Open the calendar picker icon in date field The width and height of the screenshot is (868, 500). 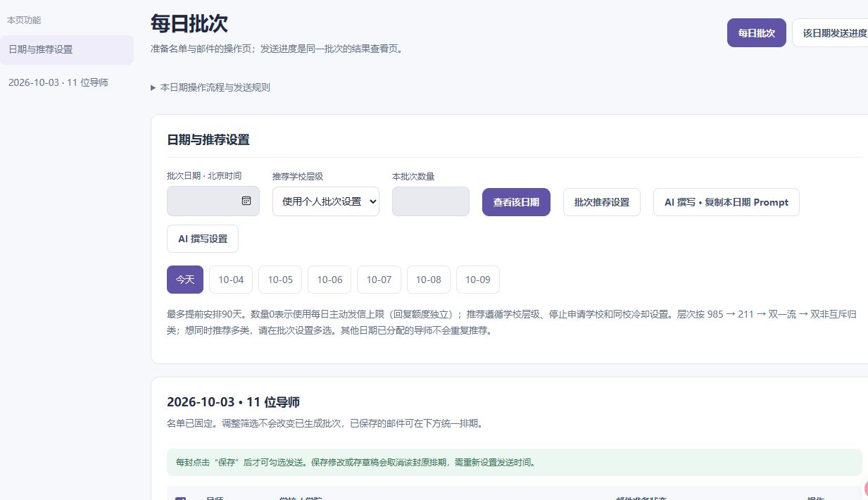pos(246,201)
